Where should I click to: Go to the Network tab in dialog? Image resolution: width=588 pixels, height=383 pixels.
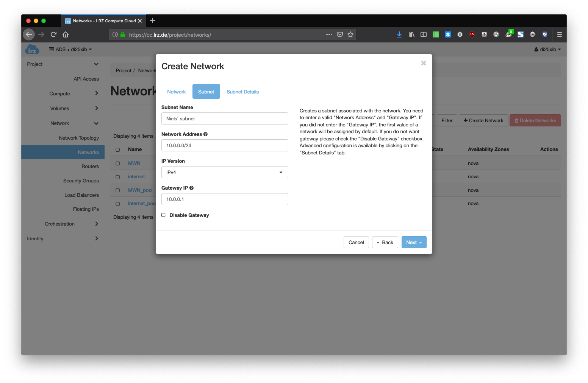click(177, 92)
